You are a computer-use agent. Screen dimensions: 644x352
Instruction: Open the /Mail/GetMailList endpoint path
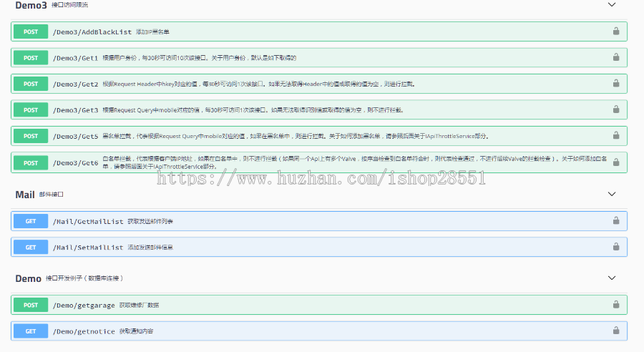pyautogui.click(x=88, y=221)
